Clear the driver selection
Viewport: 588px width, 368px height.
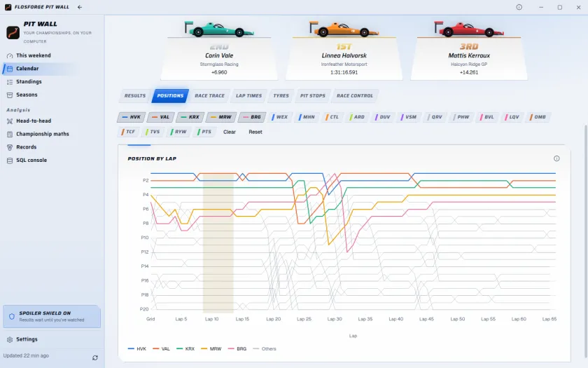pyautogui.click(x=230, y=132)
